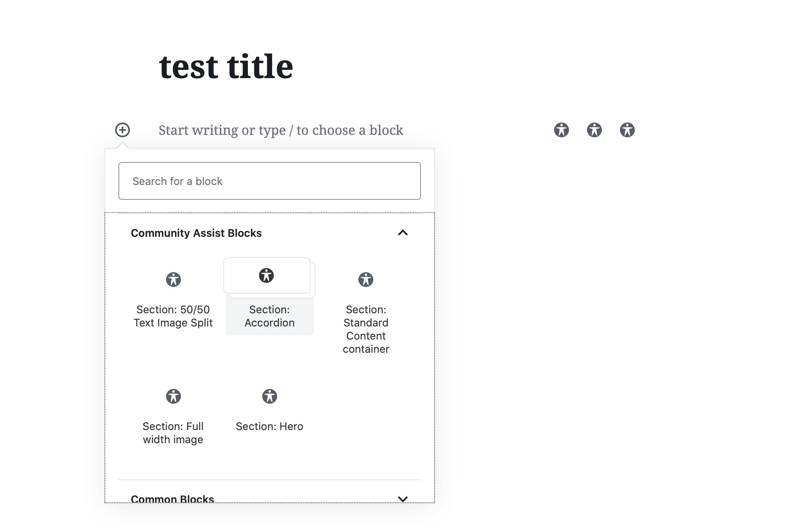This screenshot has height=532, width=800.
Task: Choose the Section: Full width image icon
Action: point(173,396)
